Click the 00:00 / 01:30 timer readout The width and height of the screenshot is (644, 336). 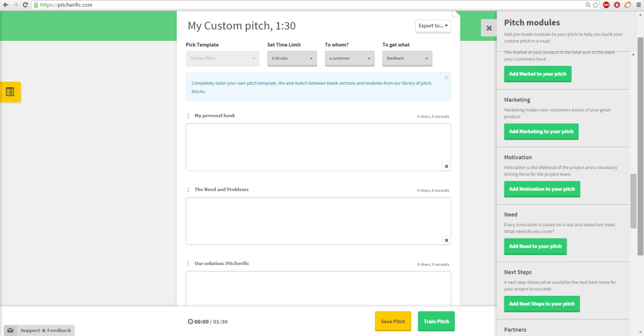[x=211, y=322]
